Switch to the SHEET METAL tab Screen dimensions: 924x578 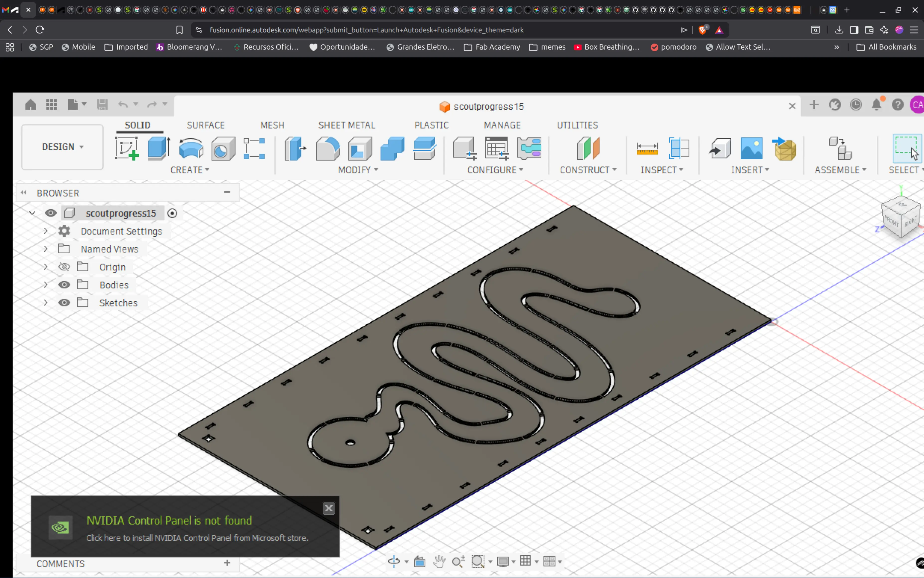pyautogui.click(x=347, y=125)
